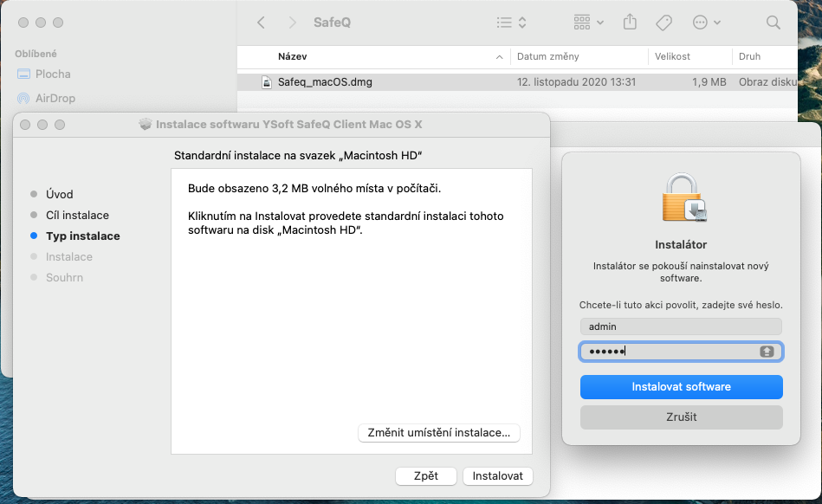
Task: Go forward in the SafeQ Finder window
Action: [293, 23]
